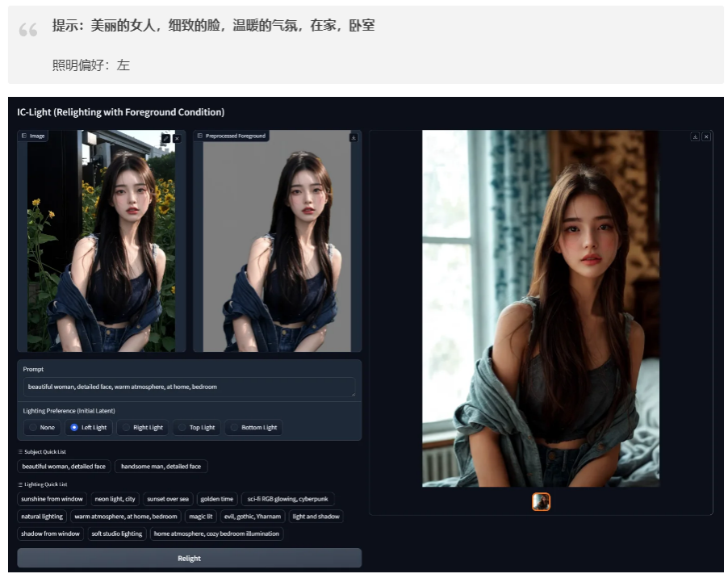Download the relit output image
This screenshot has height=578, width=728.
(x=695, y=136)
